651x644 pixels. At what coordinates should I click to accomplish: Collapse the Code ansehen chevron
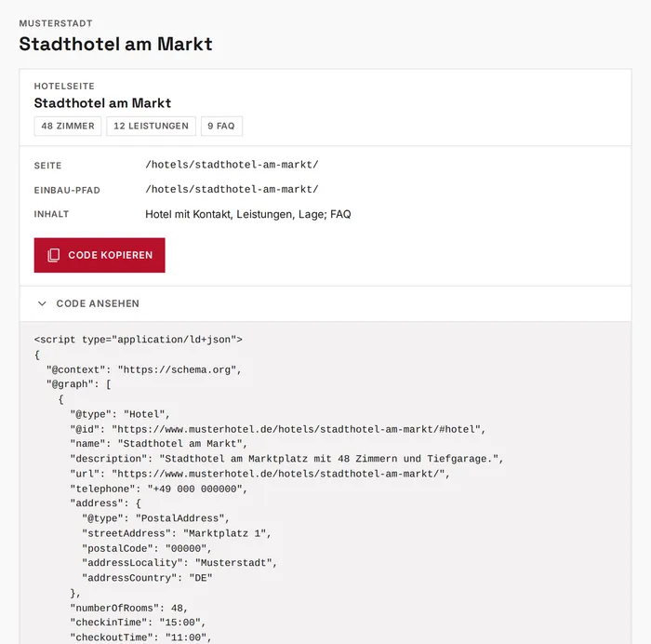click(x=42, y=303)
